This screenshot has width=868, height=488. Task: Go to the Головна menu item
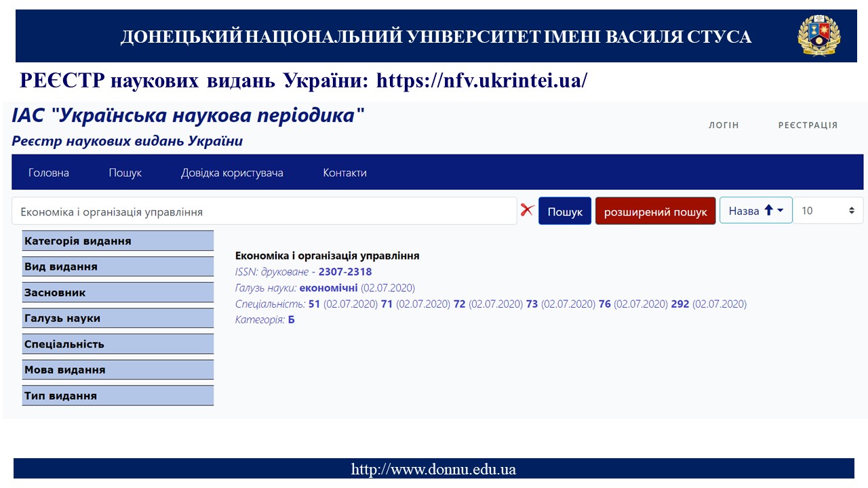point(49,173)
